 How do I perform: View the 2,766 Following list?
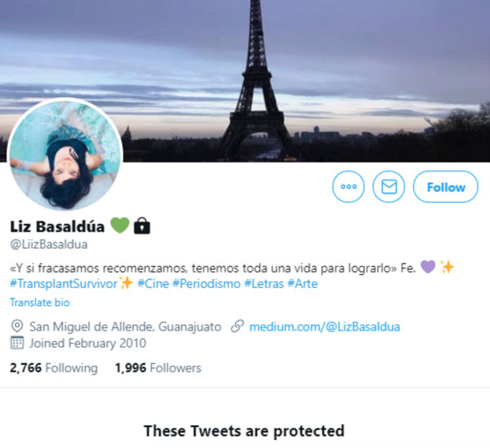tap(54, 368)
